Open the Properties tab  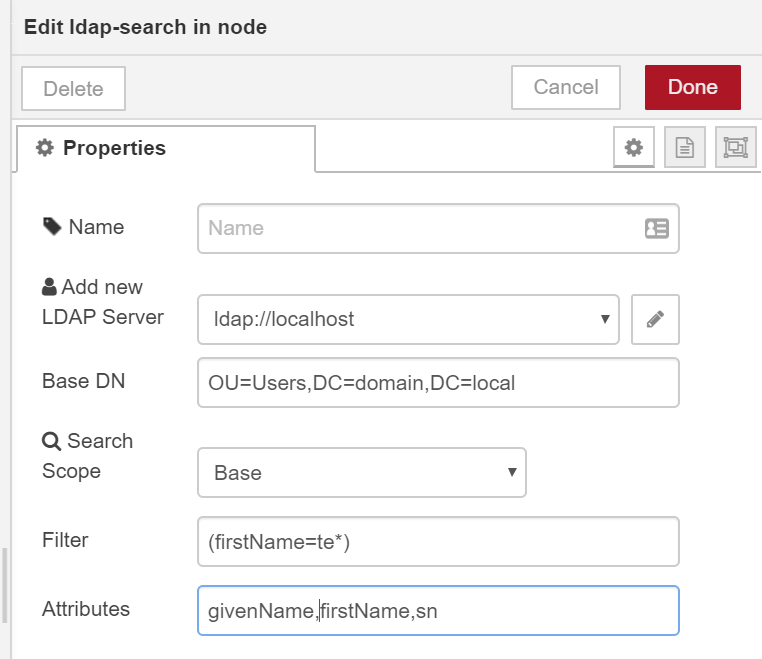point(166,148)
